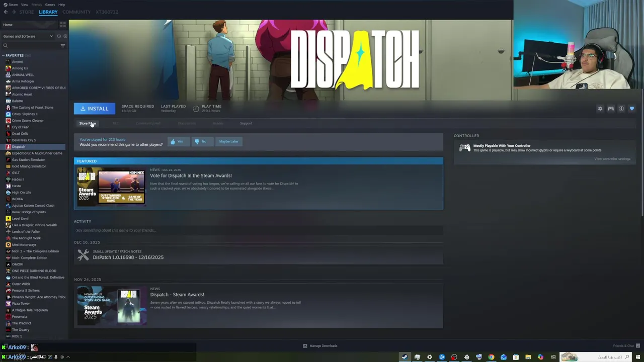The height and width of the screenshot is (362, 644).
Task: Click the Nov 24 news thumbnail
Action: [x=112, y=305]
